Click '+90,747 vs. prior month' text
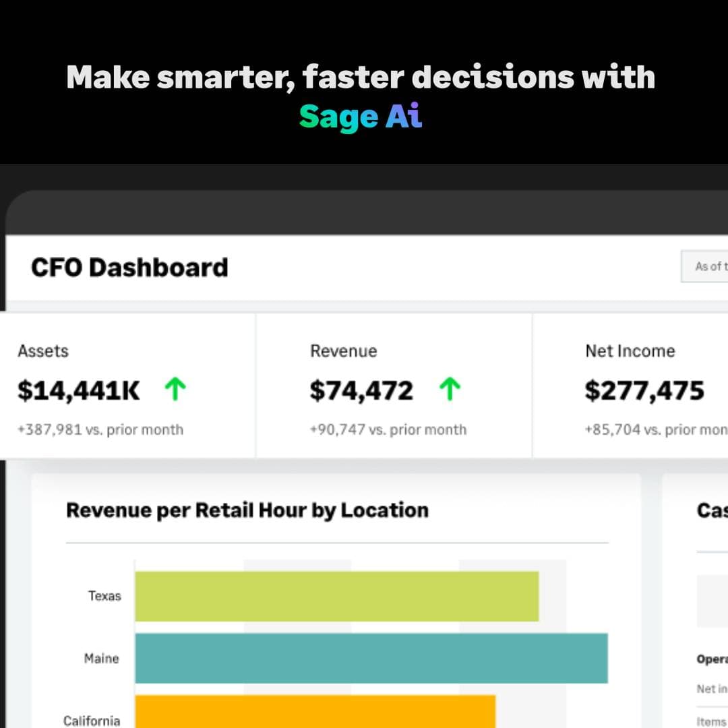 coord(388,429)
